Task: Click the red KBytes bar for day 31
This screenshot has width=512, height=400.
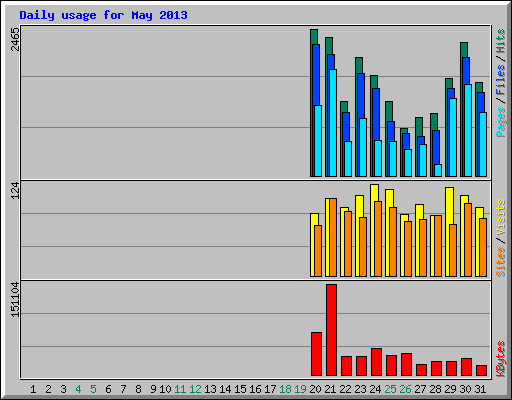Action: 481,371
